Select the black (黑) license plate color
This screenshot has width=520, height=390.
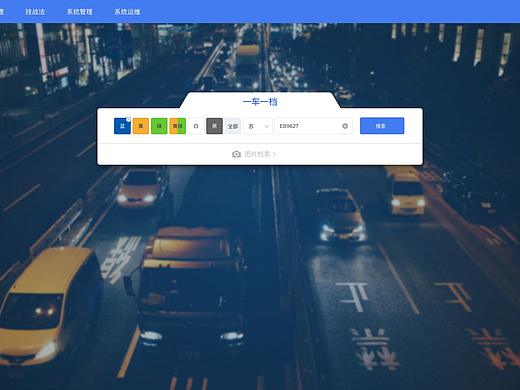[214, 126]
